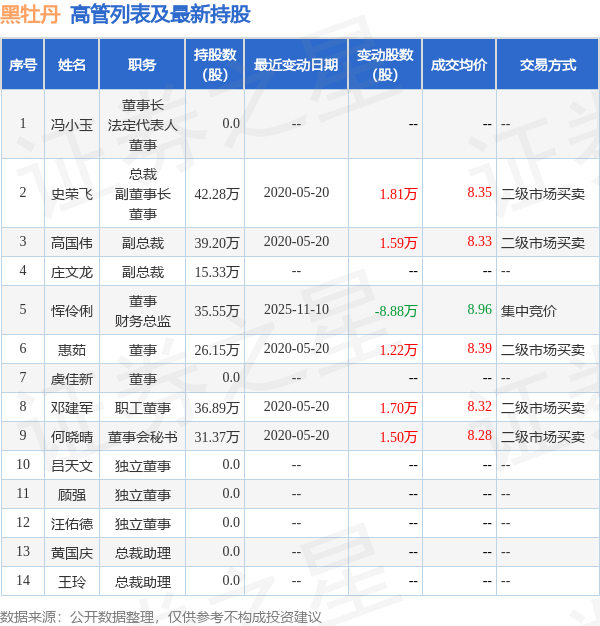The width and height of the screenshot is (600, 626).
Task: Click the name 虞佳新
Action: click(72, 378)
